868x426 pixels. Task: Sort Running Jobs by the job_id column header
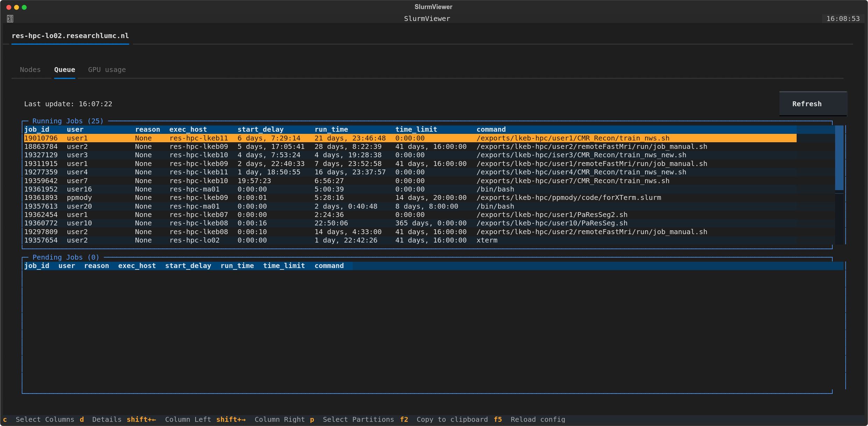pyautogui.click(x=36, y=129)
